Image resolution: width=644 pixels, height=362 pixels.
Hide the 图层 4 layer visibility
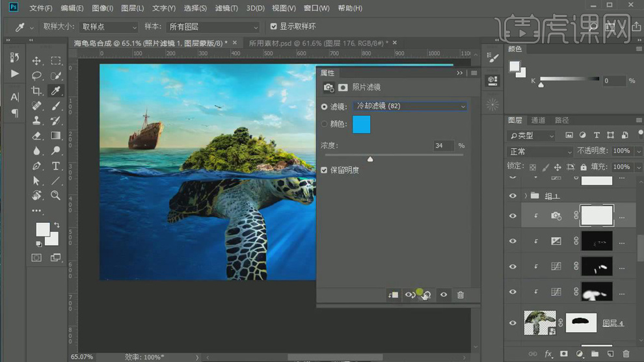coord(513,322)
